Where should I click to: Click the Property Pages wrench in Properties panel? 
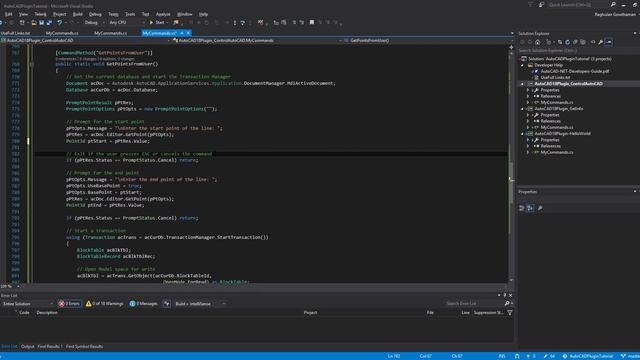pyautogui.click(x=540, y=208)
